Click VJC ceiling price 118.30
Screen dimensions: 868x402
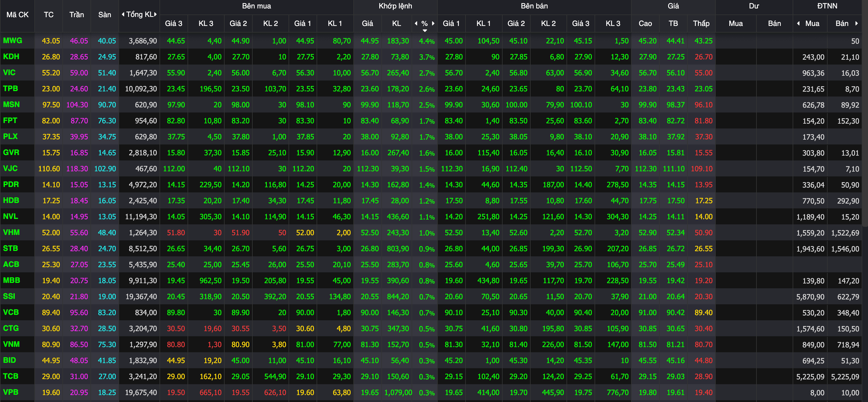(77, 169)
